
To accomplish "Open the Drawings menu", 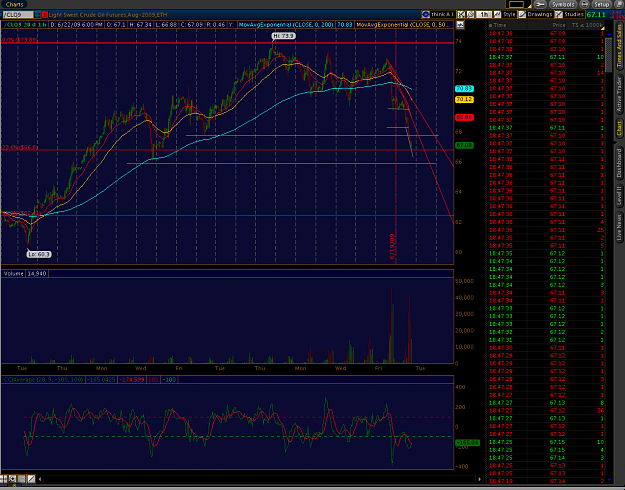I will 536,14.
